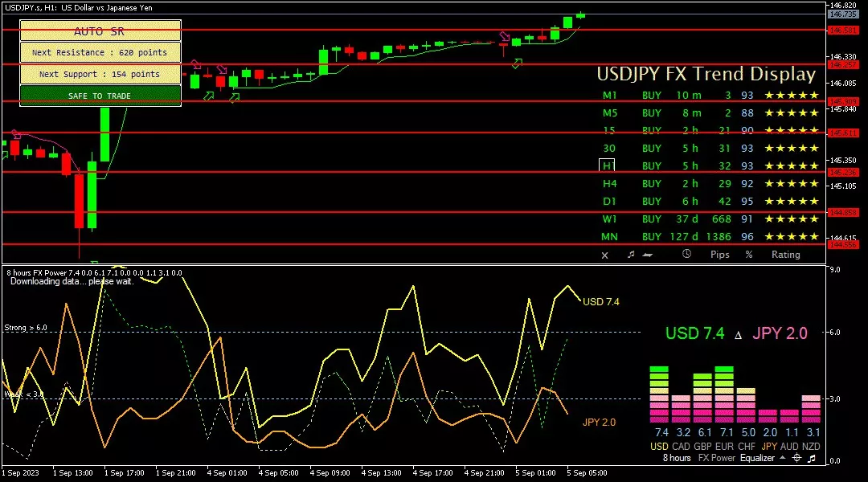
Task: Select the H4 timeframe label
Action: 609,184
